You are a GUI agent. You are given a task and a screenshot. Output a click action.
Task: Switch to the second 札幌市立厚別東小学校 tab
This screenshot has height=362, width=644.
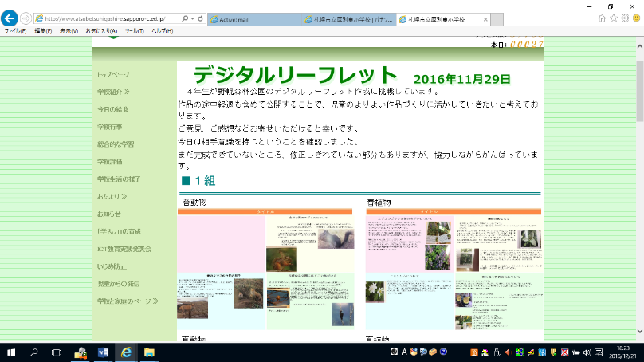(349, 19)
